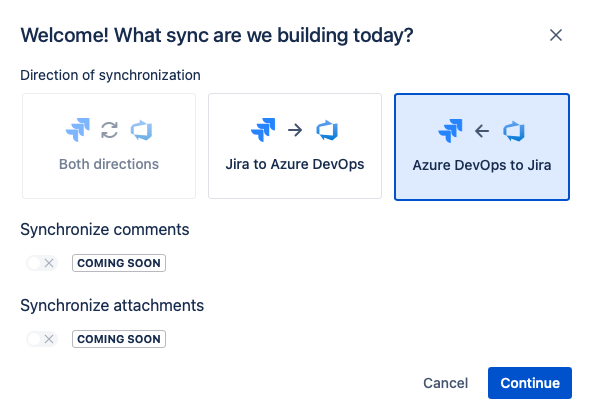
Task: Click Azure DevOps icon in the middle card
Action: coord(327,130)
